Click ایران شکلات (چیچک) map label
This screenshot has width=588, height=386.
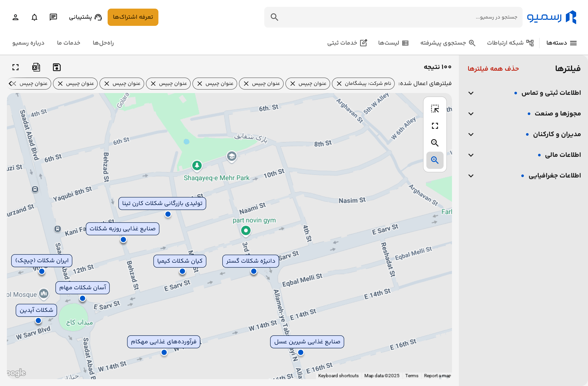(x=42, y=261)
